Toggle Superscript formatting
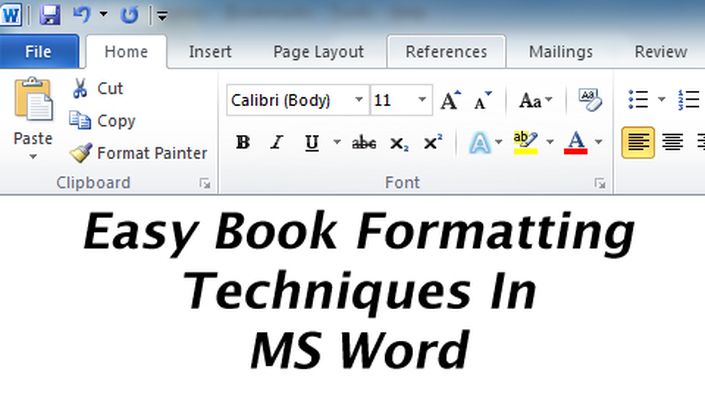Screen dimensions: 705x397 tap(433, 143)
